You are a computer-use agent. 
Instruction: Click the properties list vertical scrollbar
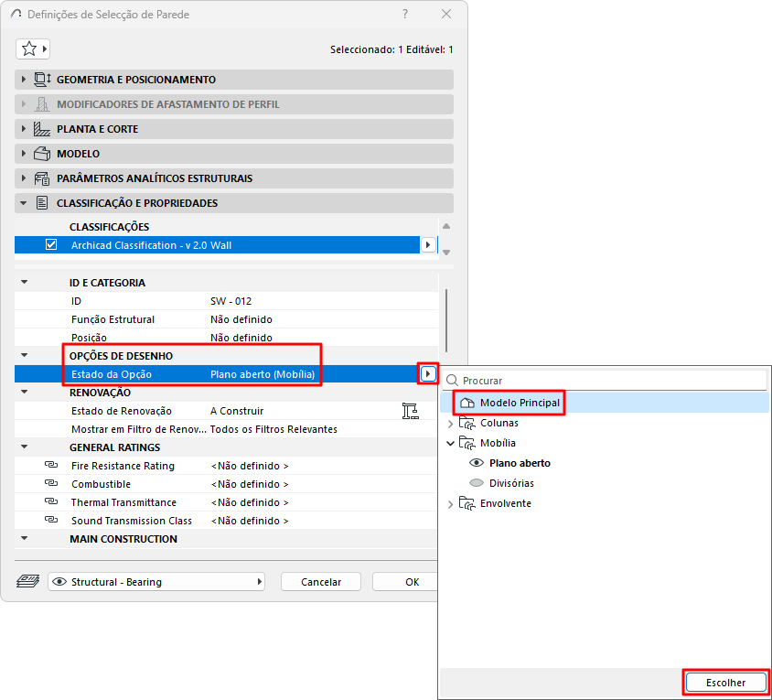click(x=446, y=320)
